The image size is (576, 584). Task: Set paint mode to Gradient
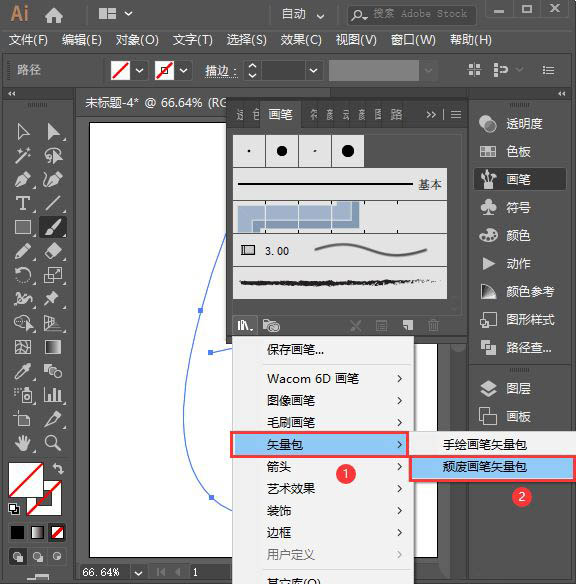[37, 532]
